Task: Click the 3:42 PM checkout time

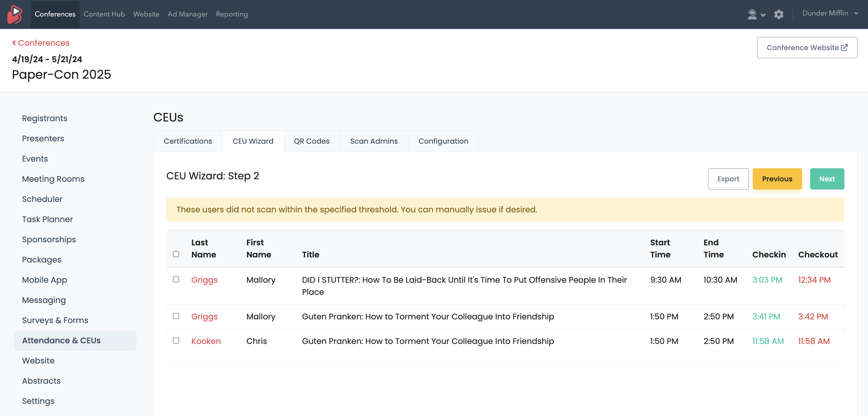Action: 812,316
